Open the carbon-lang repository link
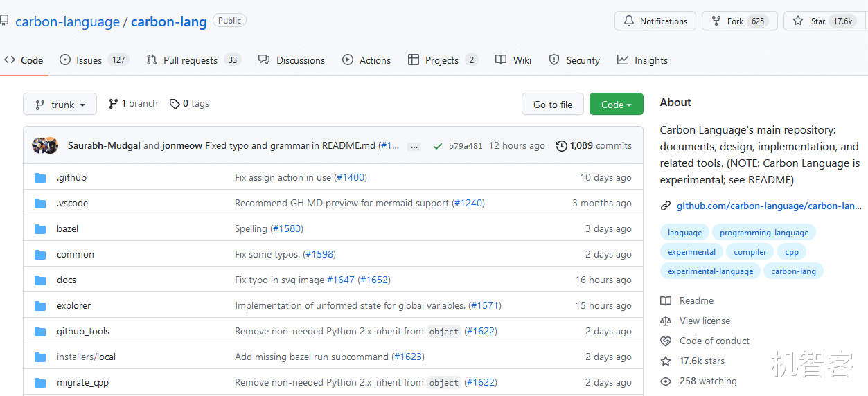The height and width of the screenshot is (396, 868). (x=169, y=21)
